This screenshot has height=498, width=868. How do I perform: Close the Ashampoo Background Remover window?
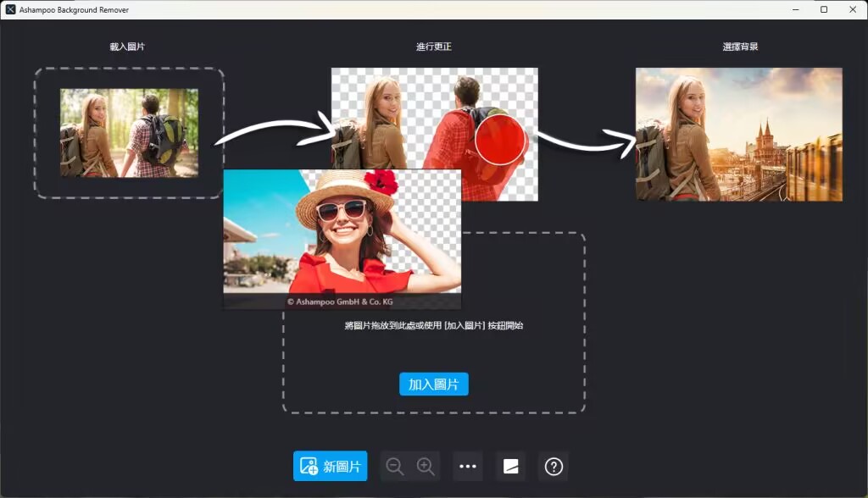point(852,9)
